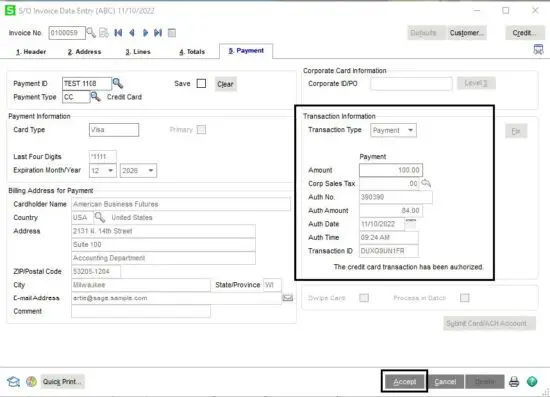Switch to the Header tab
The image size is (550, 397).
(x=31, y=52)
